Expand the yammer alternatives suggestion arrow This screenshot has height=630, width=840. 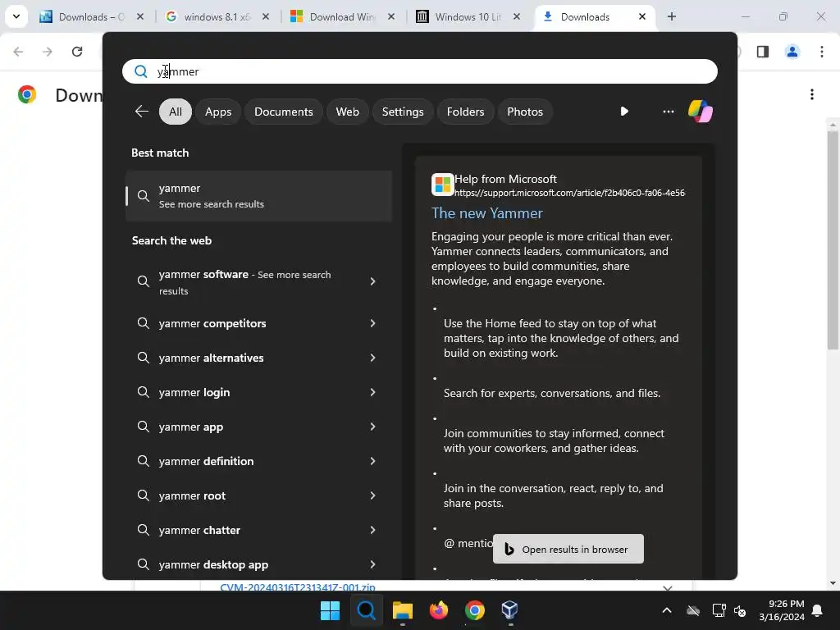tap(373, 358)
